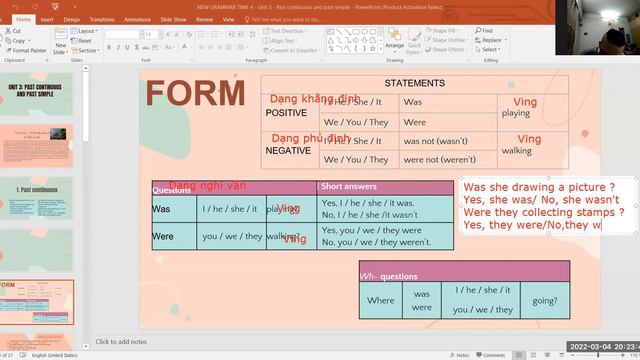Switch to the Review tab
Viewport: 640px width, 360px height.
204,20
